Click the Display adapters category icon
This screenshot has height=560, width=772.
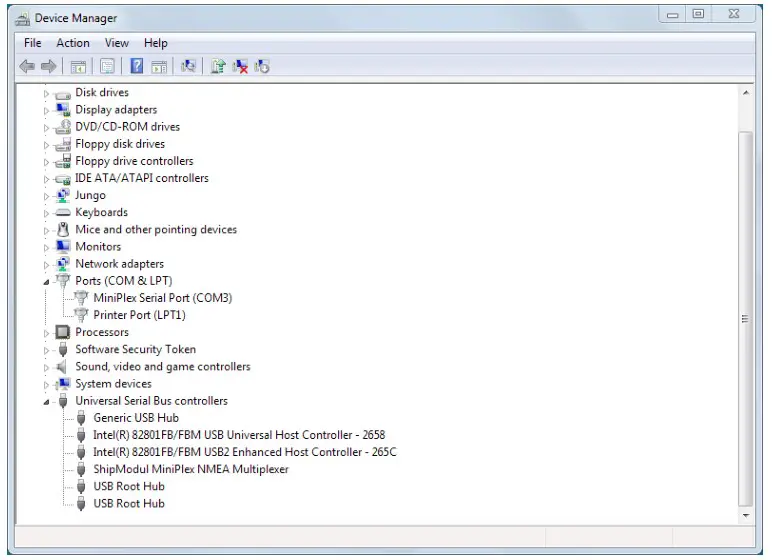(63, 110)
